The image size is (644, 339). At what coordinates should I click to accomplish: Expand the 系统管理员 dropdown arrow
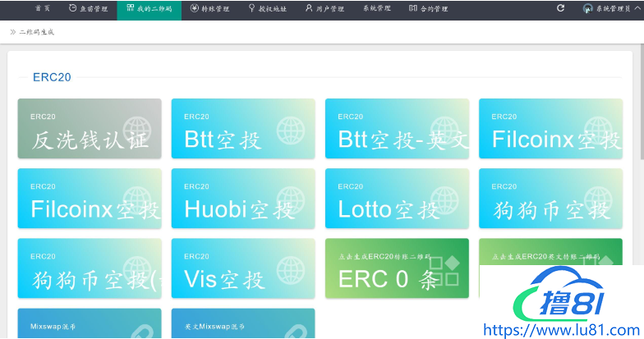(637, 8)
